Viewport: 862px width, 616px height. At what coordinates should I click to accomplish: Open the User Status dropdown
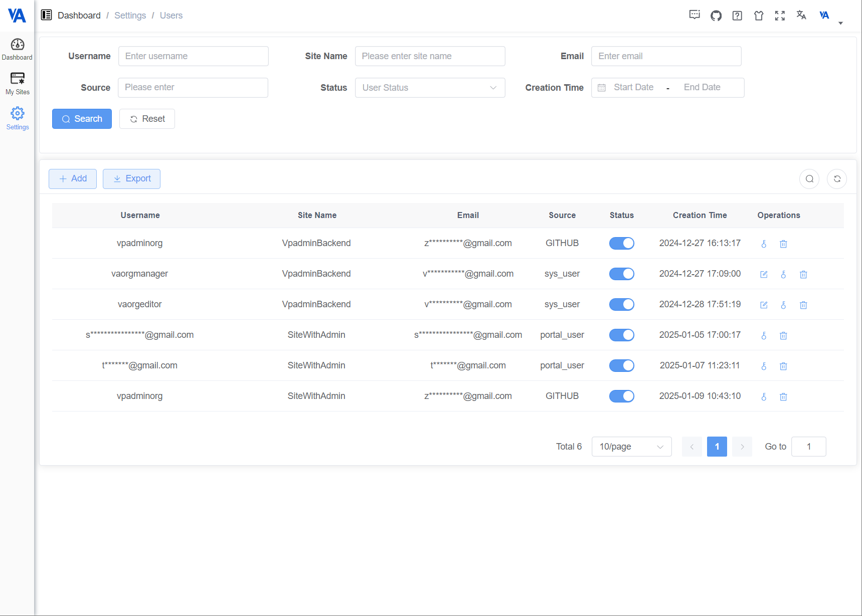pyautogui.click(x=429, y=88)
